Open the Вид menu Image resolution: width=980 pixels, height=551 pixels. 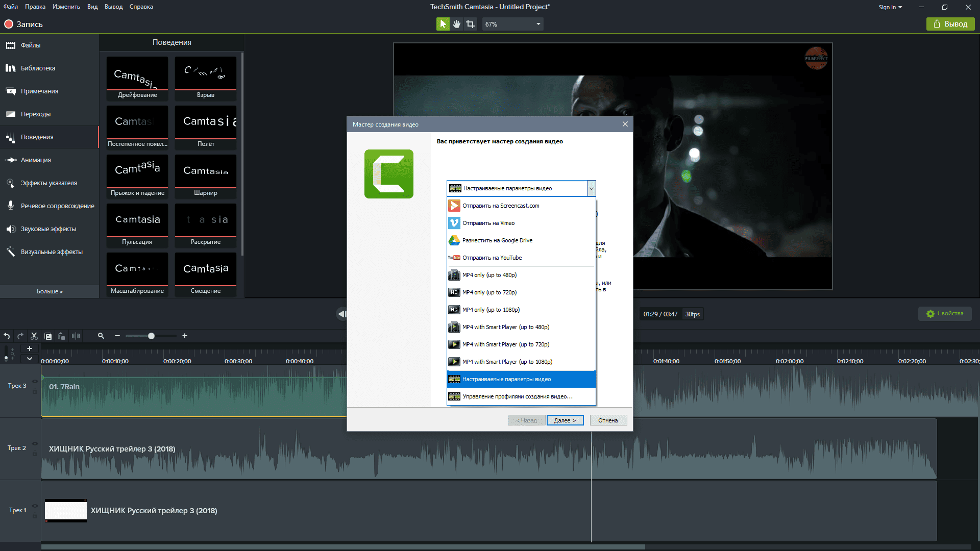[x=92, y=7]
